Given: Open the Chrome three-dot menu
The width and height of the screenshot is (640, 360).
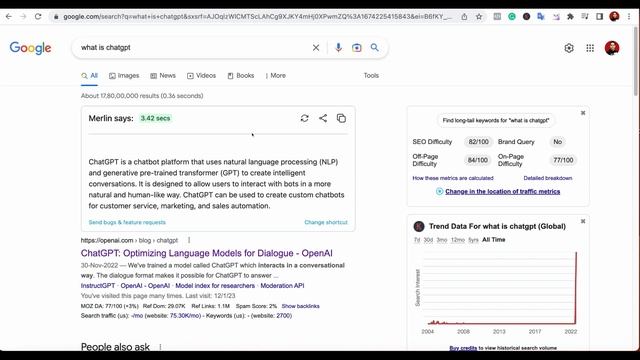Looking at the screenshot, I should (629, 17).
